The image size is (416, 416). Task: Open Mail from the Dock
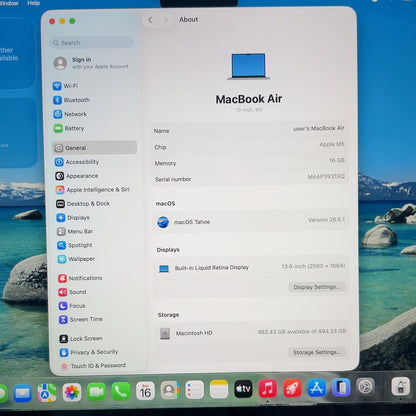(23, 393)
